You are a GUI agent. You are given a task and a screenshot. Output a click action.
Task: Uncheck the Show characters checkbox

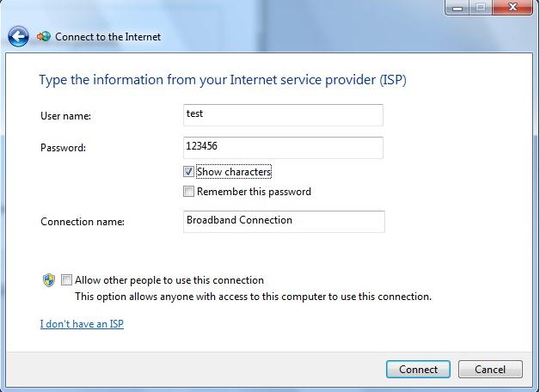pos(189,172)
